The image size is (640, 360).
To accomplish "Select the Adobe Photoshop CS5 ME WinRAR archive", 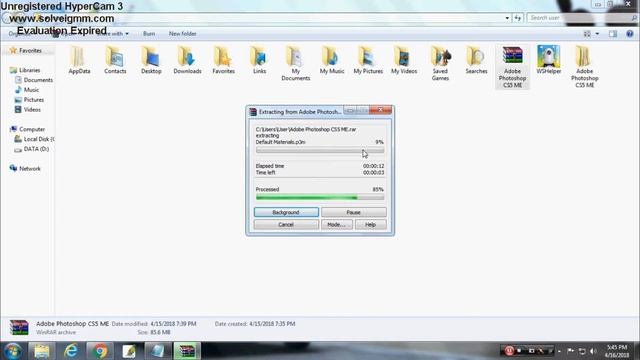I will click(512, 67).
